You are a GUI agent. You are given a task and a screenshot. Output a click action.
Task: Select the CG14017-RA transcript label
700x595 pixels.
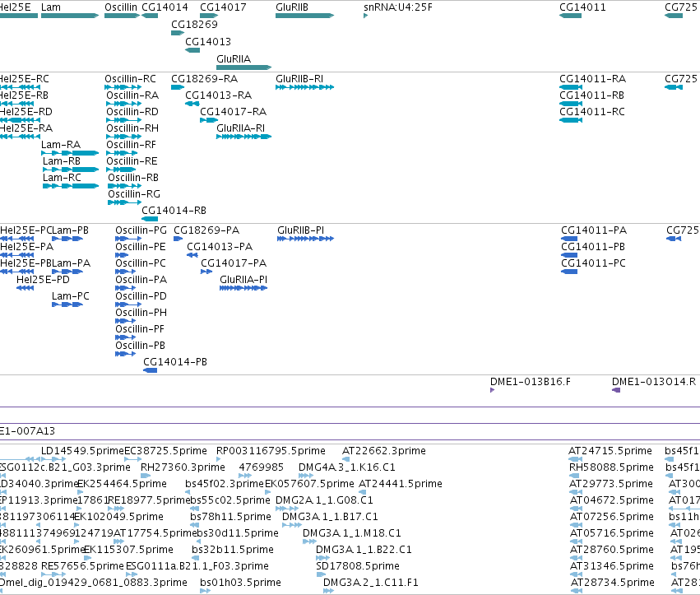[233, 112]
